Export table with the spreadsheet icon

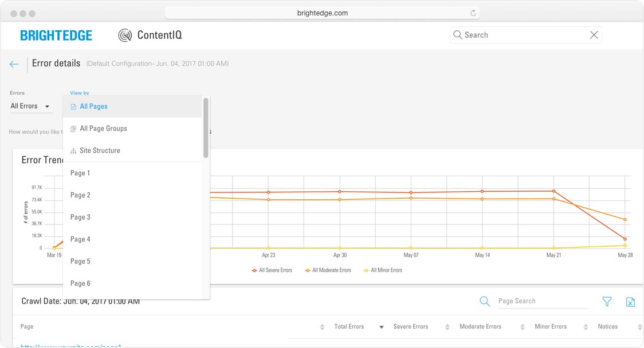tap(630, 302)
